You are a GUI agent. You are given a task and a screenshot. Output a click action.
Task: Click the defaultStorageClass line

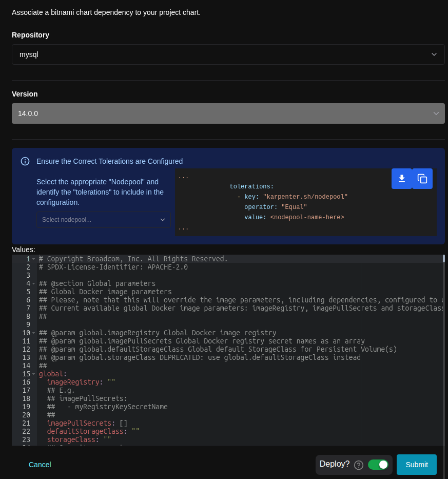click(93, 431)
